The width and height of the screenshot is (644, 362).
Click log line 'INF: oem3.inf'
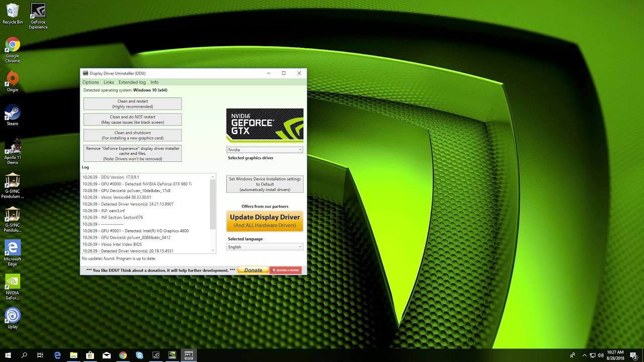pos(104,211)
